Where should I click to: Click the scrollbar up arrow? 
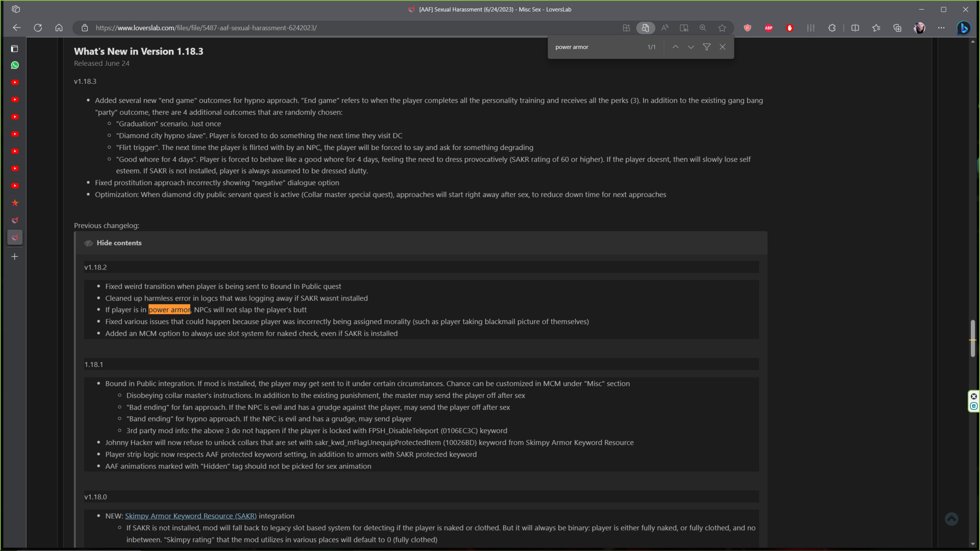point(973,41)
